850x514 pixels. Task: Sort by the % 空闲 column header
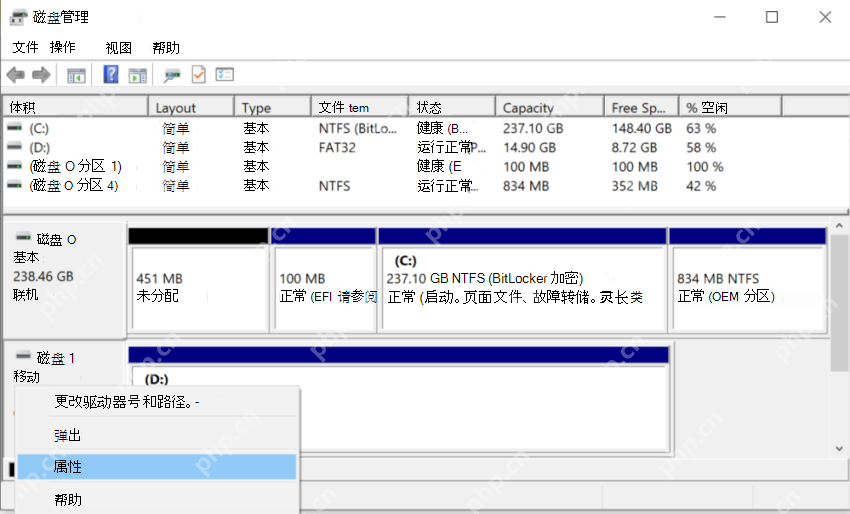(x=730, y=107)
